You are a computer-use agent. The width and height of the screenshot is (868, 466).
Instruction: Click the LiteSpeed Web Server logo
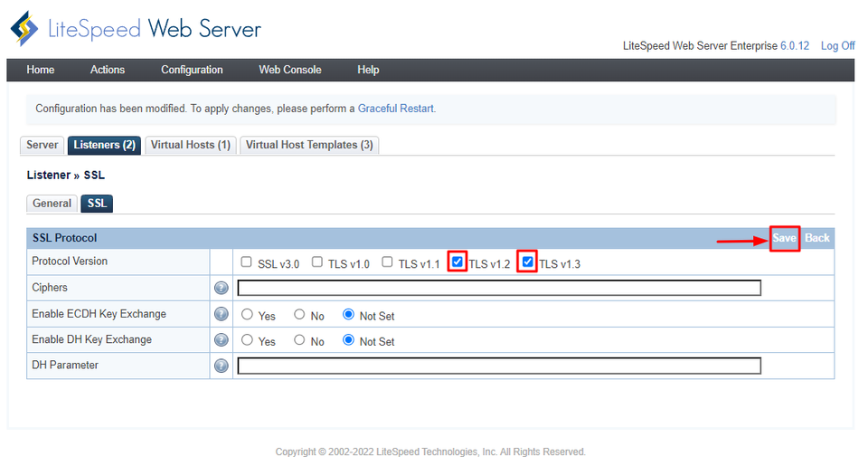(x=136, y=29)
